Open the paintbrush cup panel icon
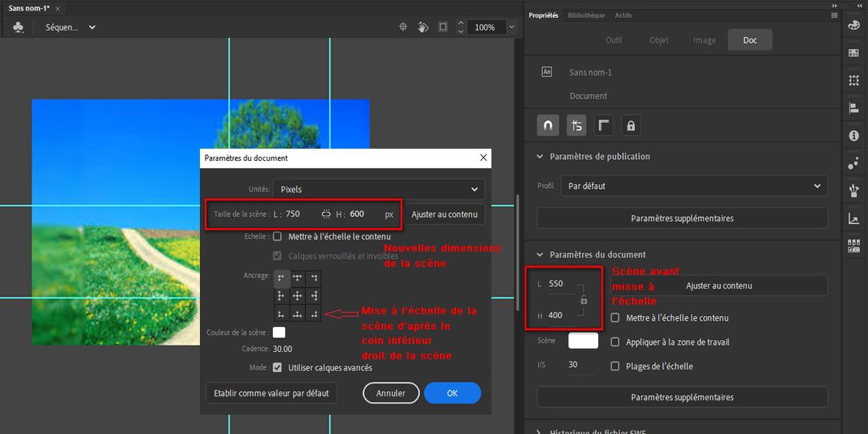The height and width of the screenshot is (434, 868). click(854, 191)
